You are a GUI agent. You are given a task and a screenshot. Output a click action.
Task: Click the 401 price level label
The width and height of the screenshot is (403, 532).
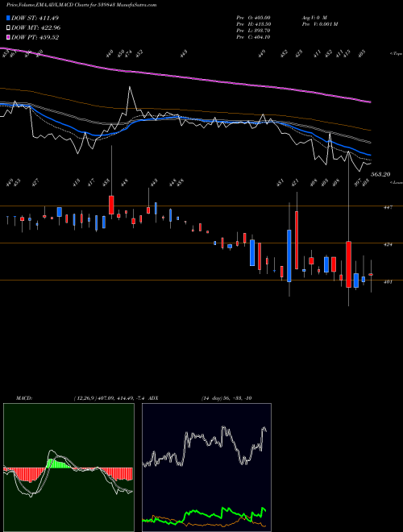pyautogui.click(x=388, y=281)
